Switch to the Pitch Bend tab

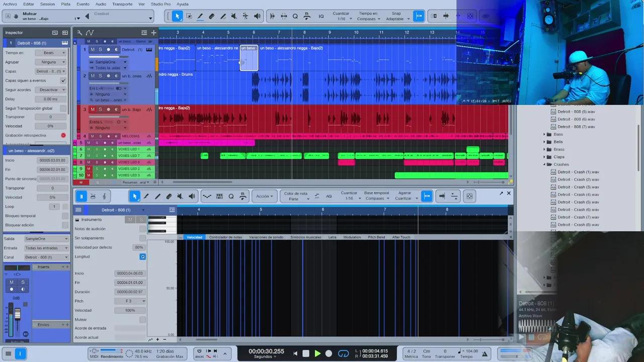tap(376, 237)
